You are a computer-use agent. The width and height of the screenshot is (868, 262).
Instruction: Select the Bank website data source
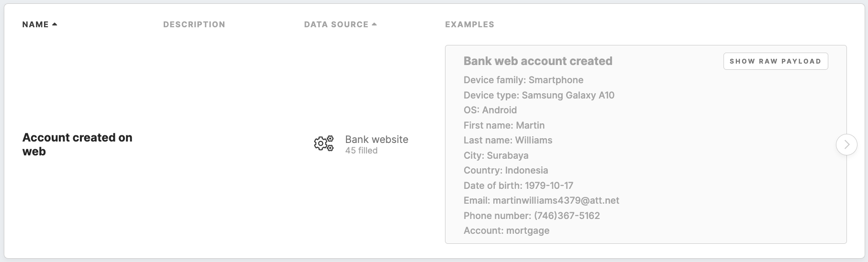point(377,140)
